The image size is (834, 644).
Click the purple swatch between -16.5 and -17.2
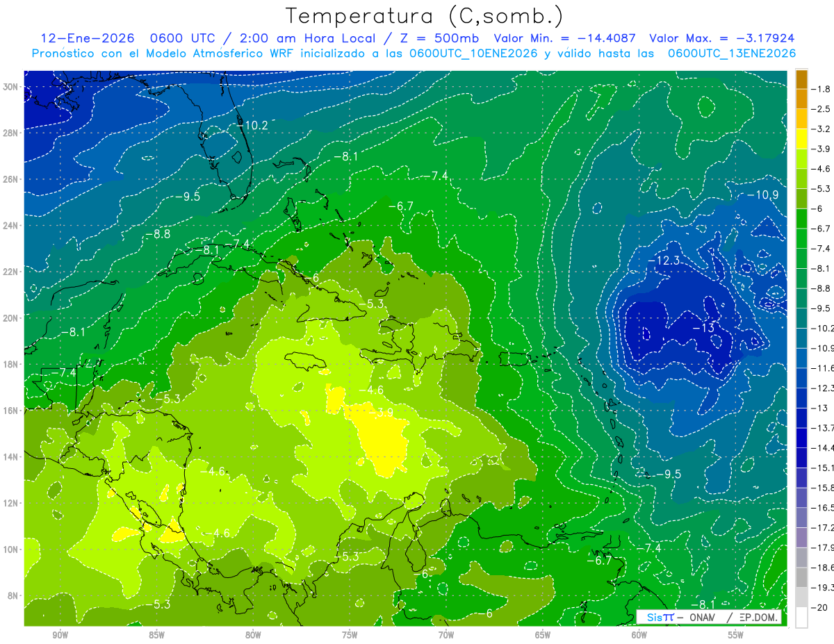pyautogui.click(x=801, y=518)
